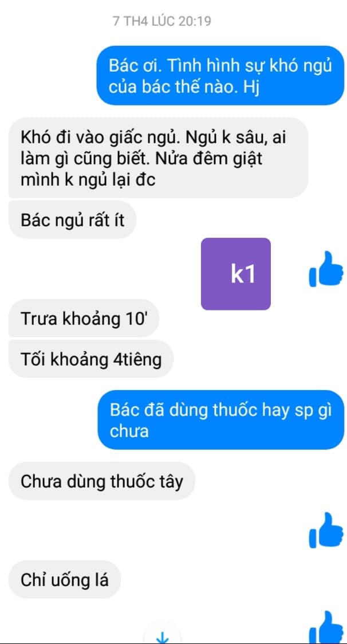This screenshot has width=347, height=644.
Task: Select the 'Trưa khoảng 10'' message
Action: click(84, 319)
